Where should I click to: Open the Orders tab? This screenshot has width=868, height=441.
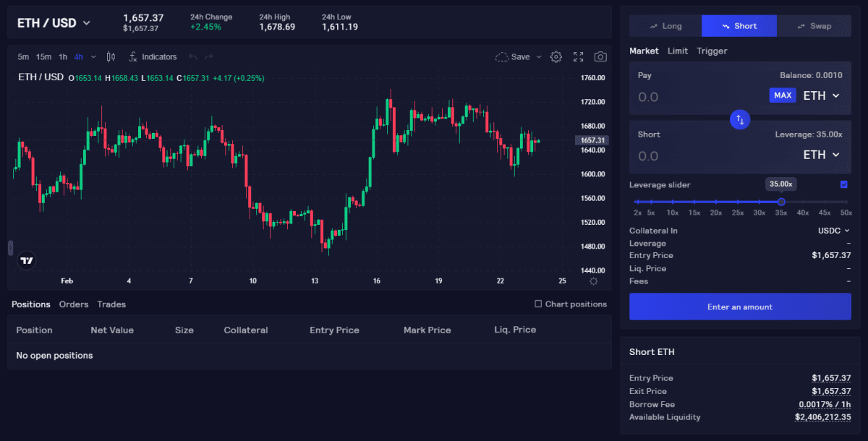74,304
